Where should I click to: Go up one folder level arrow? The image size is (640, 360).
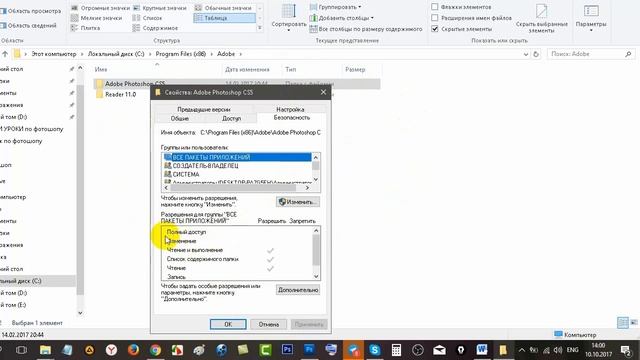[5, 54]
